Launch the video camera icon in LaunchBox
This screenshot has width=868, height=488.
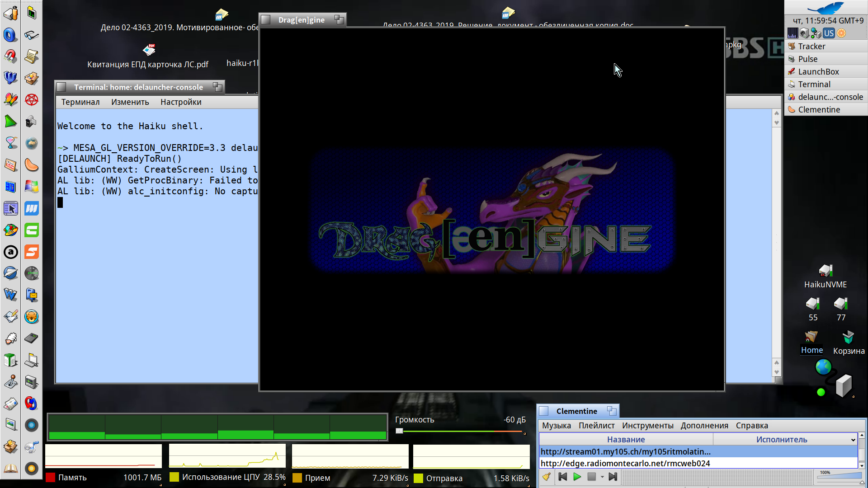pos(32,122)
